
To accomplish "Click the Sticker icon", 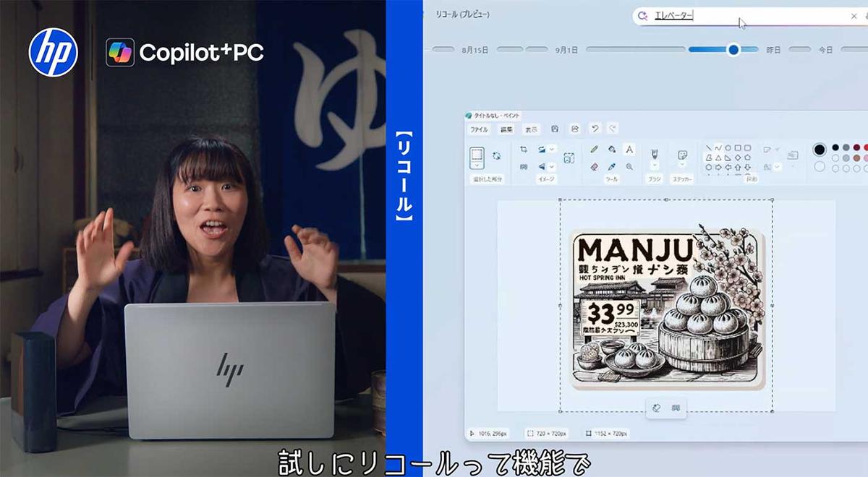I will 682,155.
